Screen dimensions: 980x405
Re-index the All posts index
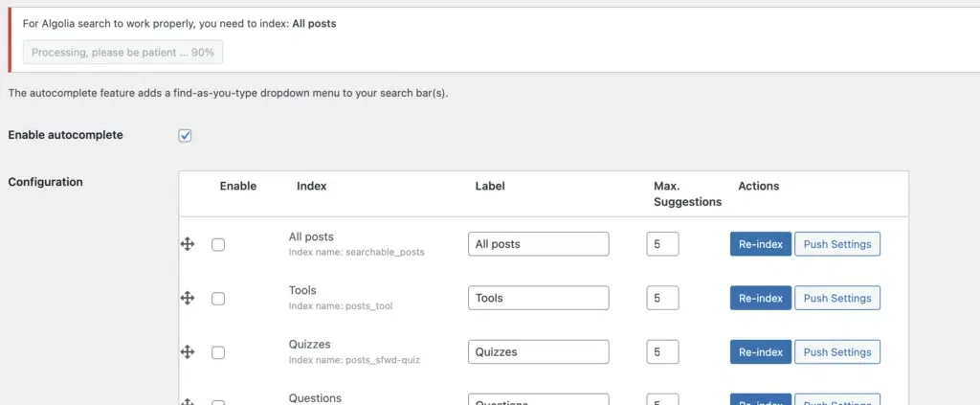pyautogui.click(x=761, y=244)
